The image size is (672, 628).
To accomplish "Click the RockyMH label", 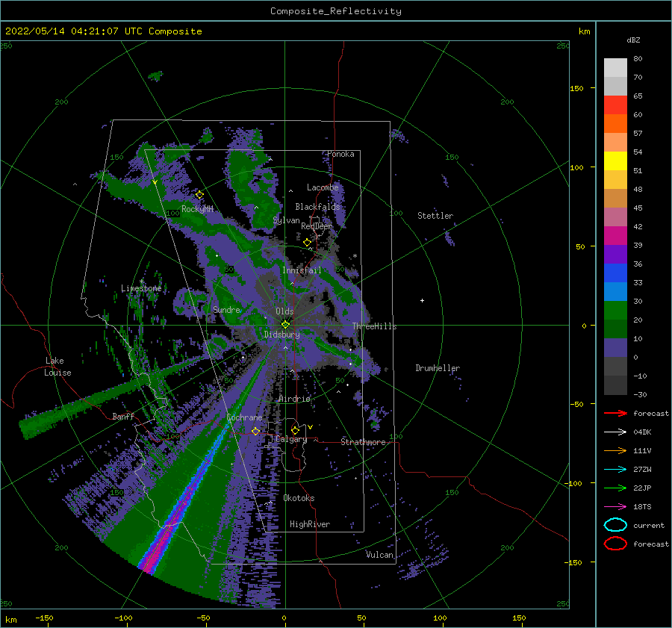I will [x=198, y=209].
